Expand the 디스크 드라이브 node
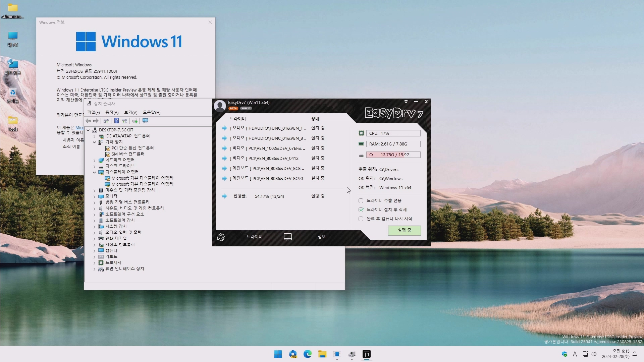644x362 pixels. click(x=95, y=166)
